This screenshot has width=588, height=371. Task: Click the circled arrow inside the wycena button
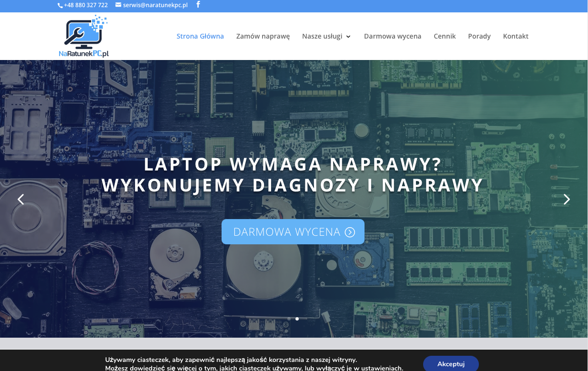[350, 232]
